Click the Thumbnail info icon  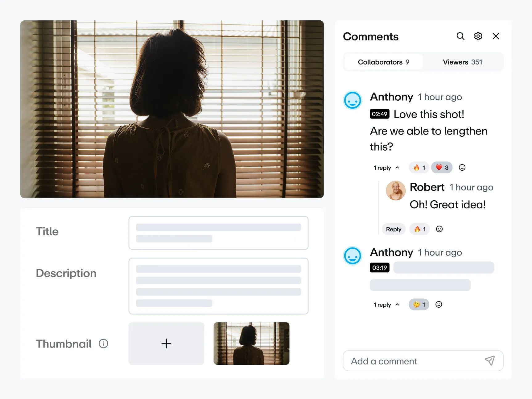pyautogui.click(x=103, y=343)
